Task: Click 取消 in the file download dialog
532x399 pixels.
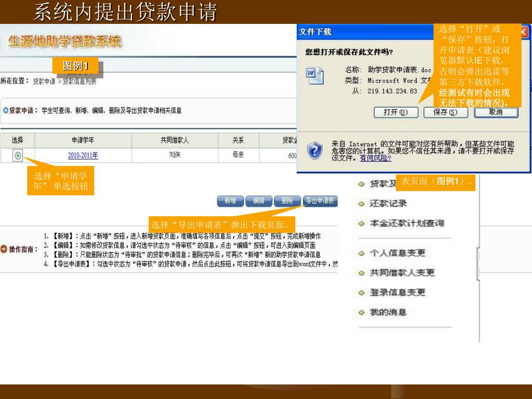Action: pos(496,112)
